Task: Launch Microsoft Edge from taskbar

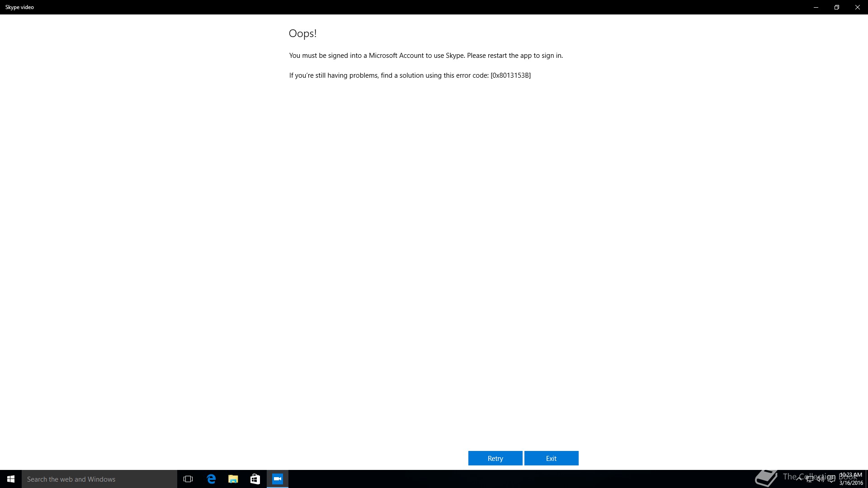Action: point(211,479)
